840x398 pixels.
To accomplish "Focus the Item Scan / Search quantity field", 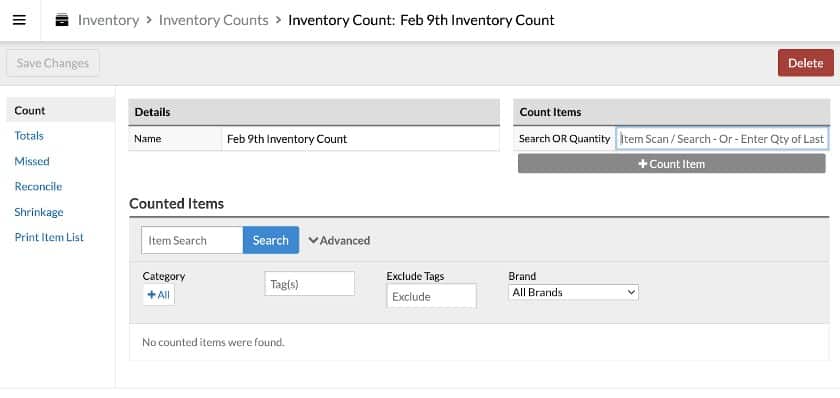I will (722, 139).
